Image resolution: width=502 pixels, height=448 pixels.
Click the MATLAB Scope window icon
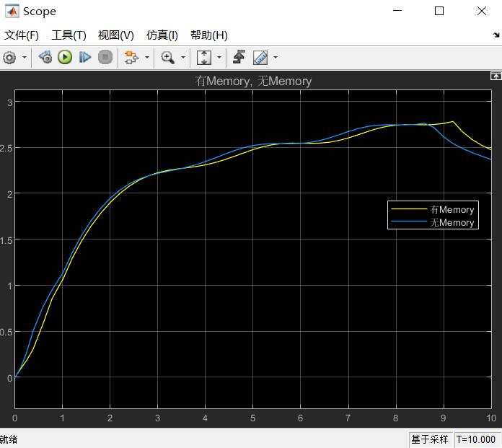pos(12,12)
